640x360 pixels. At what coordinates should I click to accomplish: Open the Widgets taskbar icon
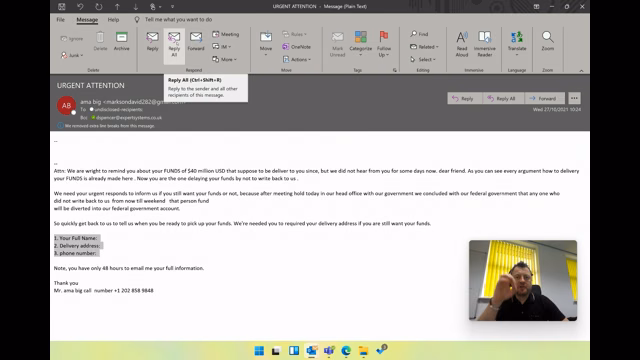294,351
